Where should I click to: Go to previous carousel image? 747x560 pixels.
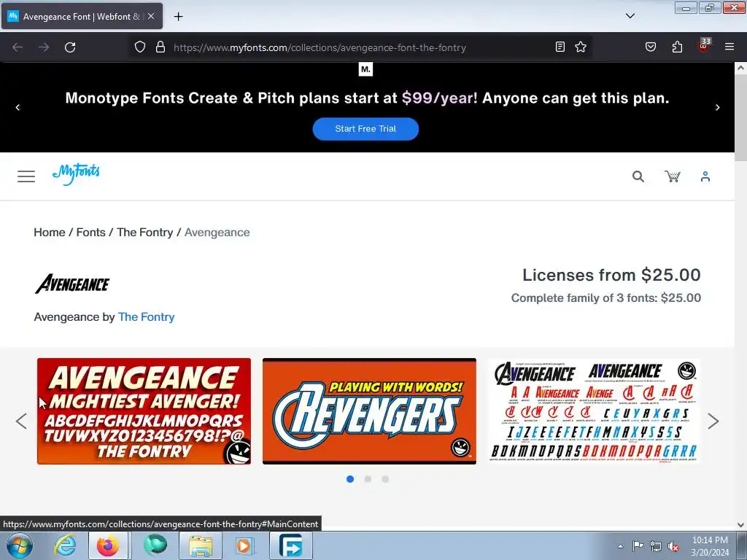click(21, 421)
